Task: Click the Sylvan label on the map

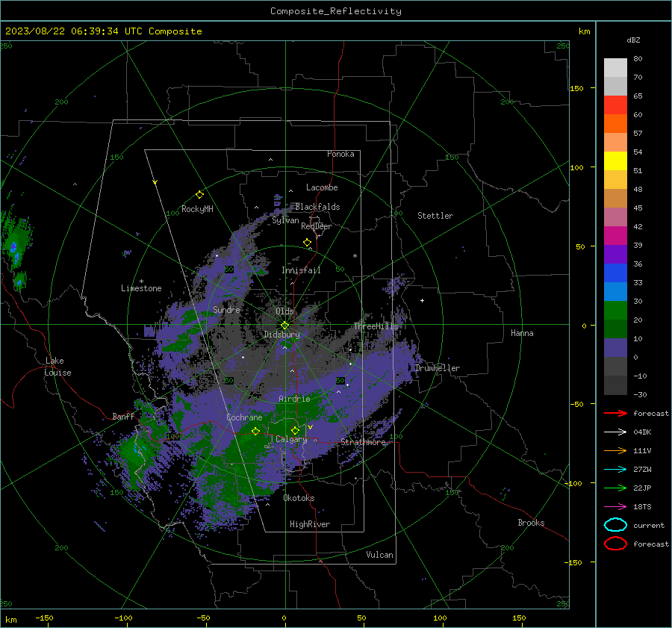Action: pos(285,220)
